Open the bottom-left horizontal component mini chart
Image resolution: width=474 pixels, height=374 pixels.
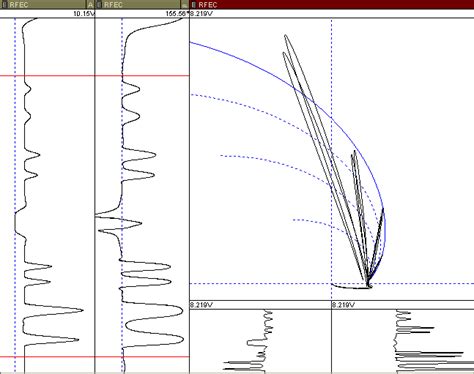click(260, 341)
